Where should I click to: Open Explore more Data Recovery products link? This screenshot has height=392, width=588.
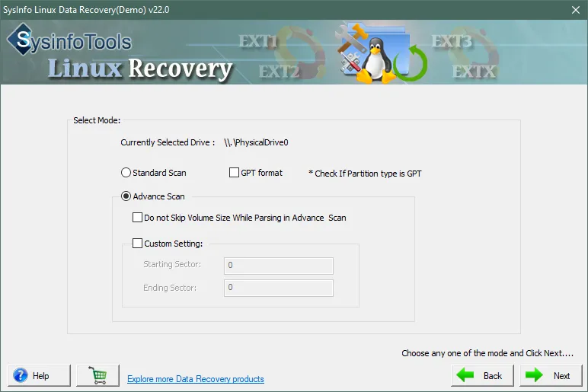(x=196, y=379)
